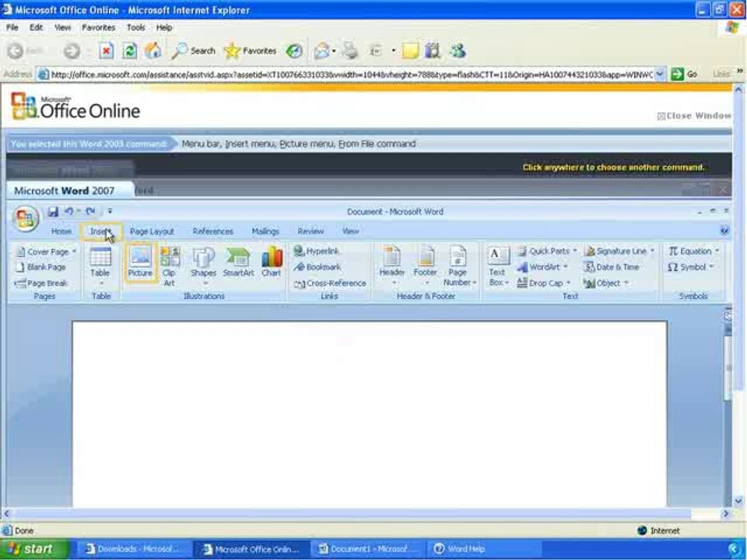This screenshot has height=560, width=747.
Task: Switch to Word Help taskbar item
Action: pyautogui.click(x=483, y=549)
